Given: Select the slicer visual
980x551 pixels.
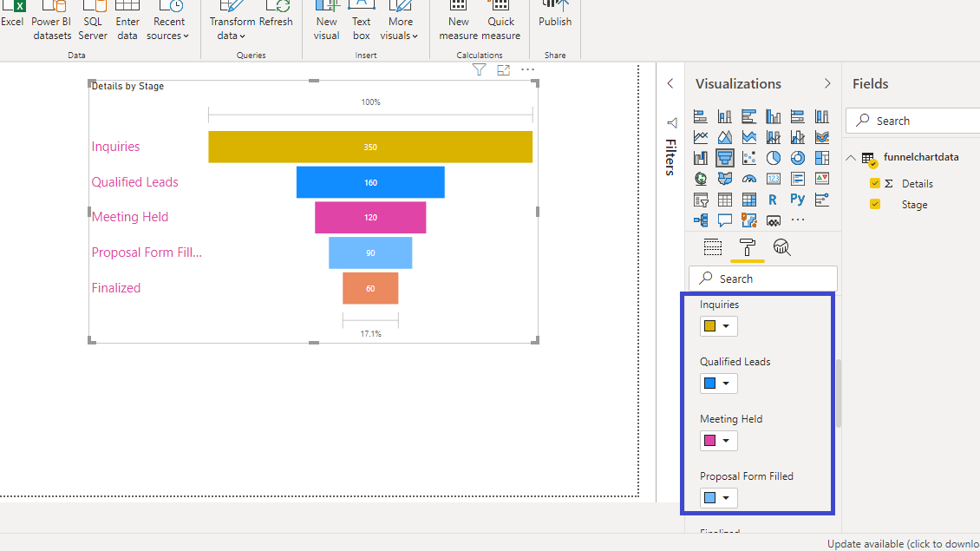Looking at the screenshot, I should 701,200.
